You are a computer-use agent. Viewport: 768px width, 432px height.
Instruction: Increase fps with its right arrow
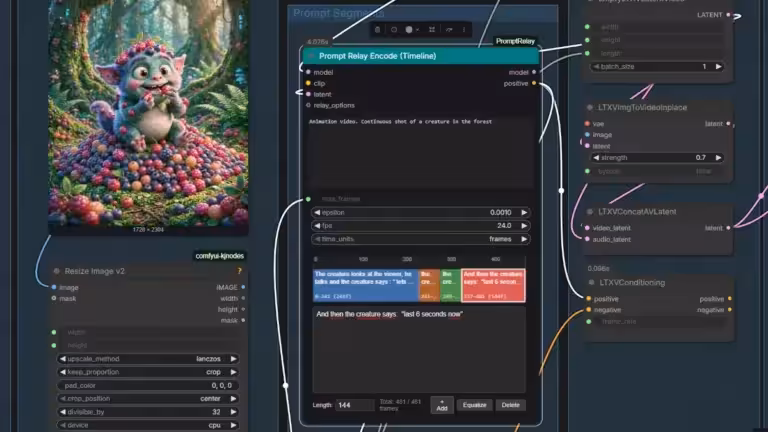[x=524, y=226]
